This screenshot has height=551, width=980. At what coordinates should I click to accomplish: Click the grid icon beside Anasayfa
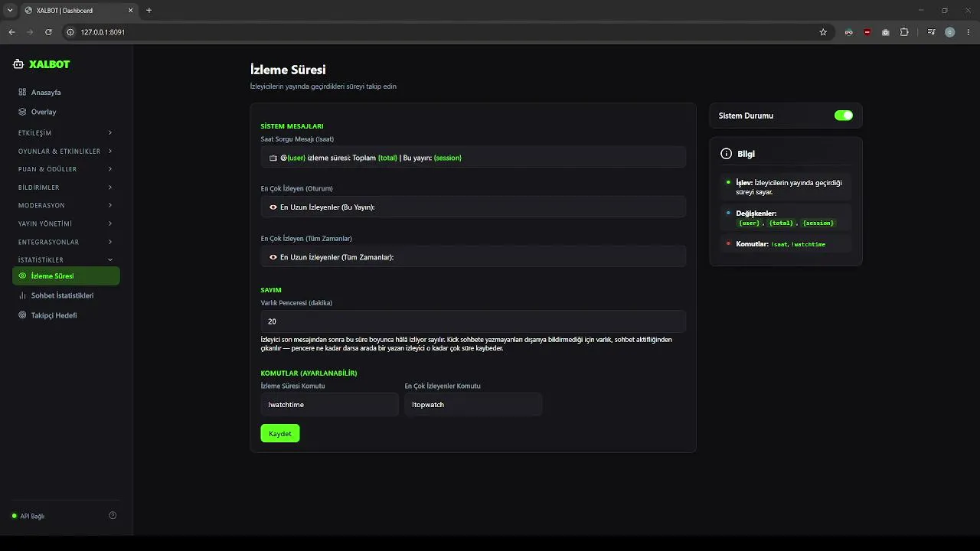pyautogui.click(x=22, y=92)
